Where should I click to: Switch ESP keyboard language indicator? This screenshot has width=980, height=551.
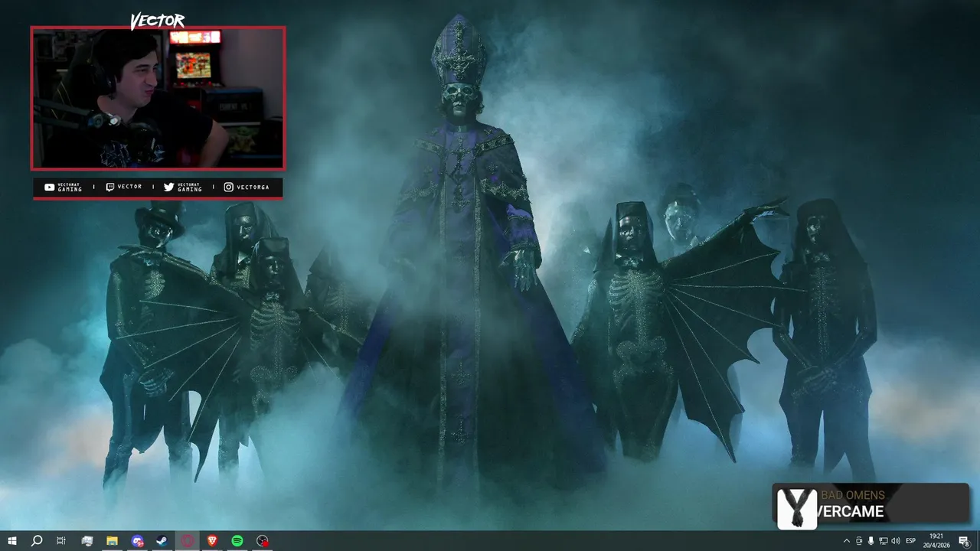pyautogui.click(x=911, y=541)
